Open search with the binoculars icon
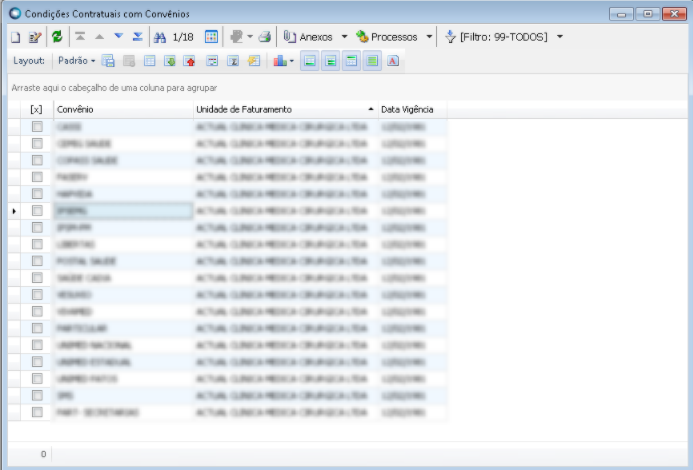 pyautogui.click(x=160, y=37)
